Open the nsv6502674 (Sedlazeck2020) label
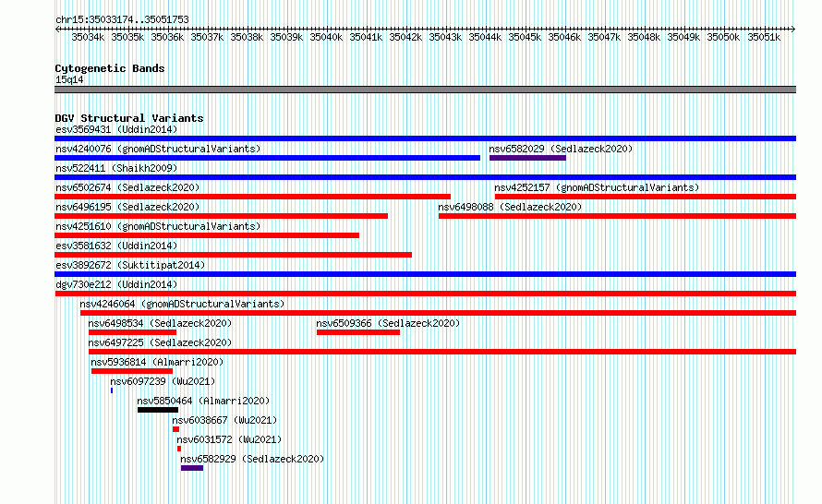The width and height of the screenshot is (822, 504). pos(127,187)
